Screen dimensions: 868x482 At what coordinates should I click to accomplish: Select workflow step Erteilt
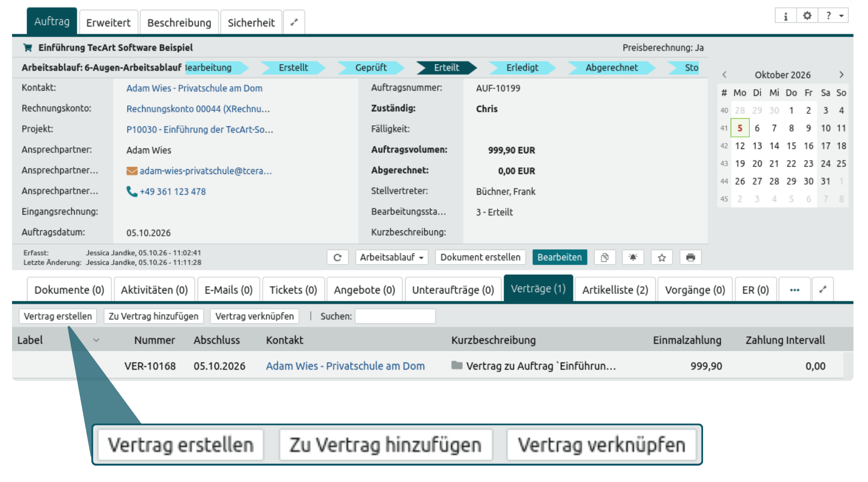pyautogui.click(x=447, y=67)
